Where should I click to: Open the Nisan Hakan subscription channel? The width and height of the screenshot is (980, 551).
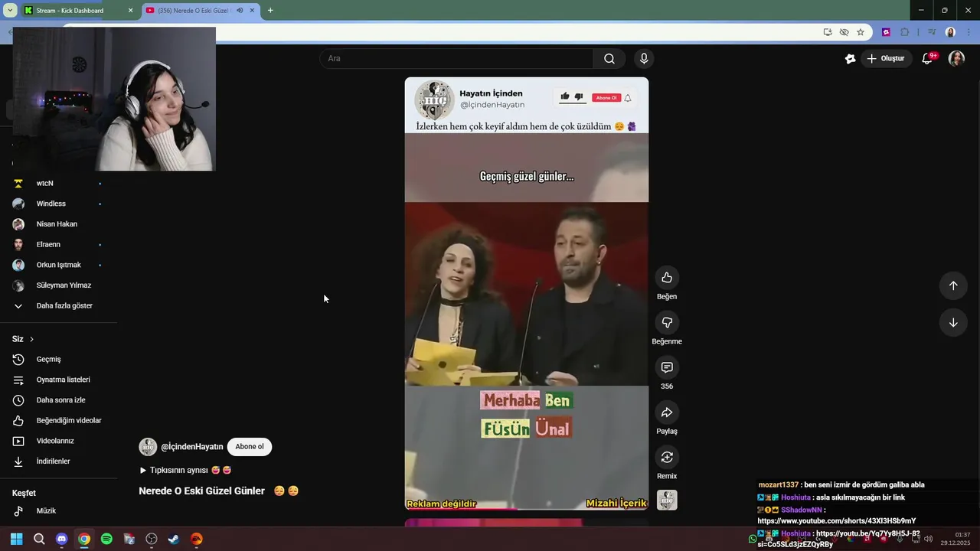(x=57, y=224)
